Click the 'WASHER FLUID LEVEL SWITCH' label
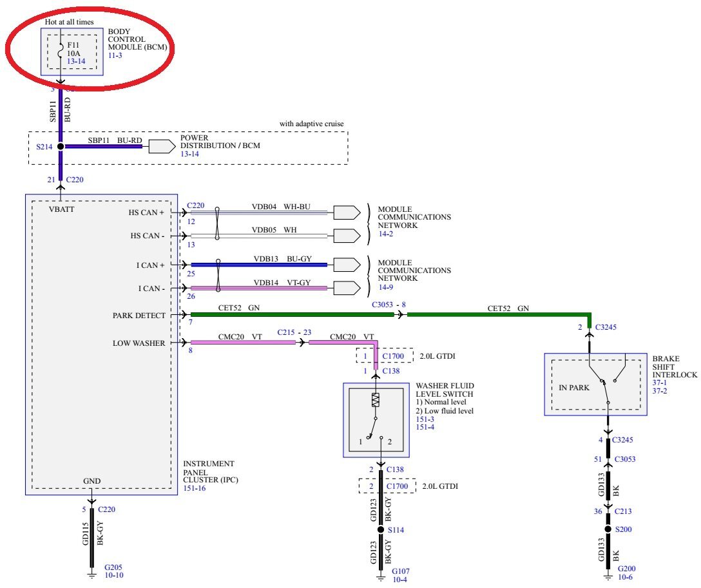This screenshot has width=701, height=588. [x=445, y=390]
